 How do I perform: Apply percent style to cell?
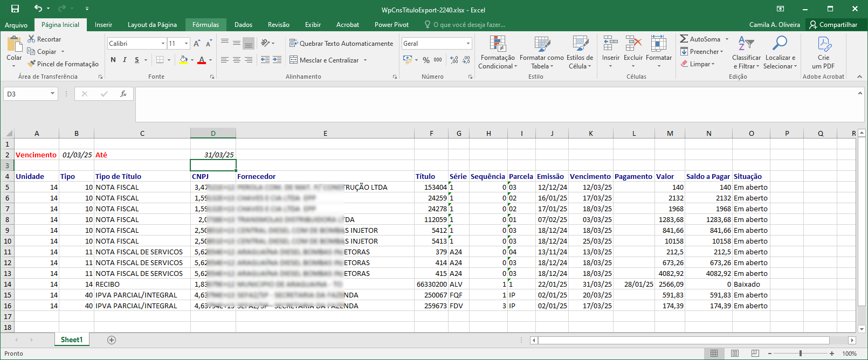click(x=426, y=60)
